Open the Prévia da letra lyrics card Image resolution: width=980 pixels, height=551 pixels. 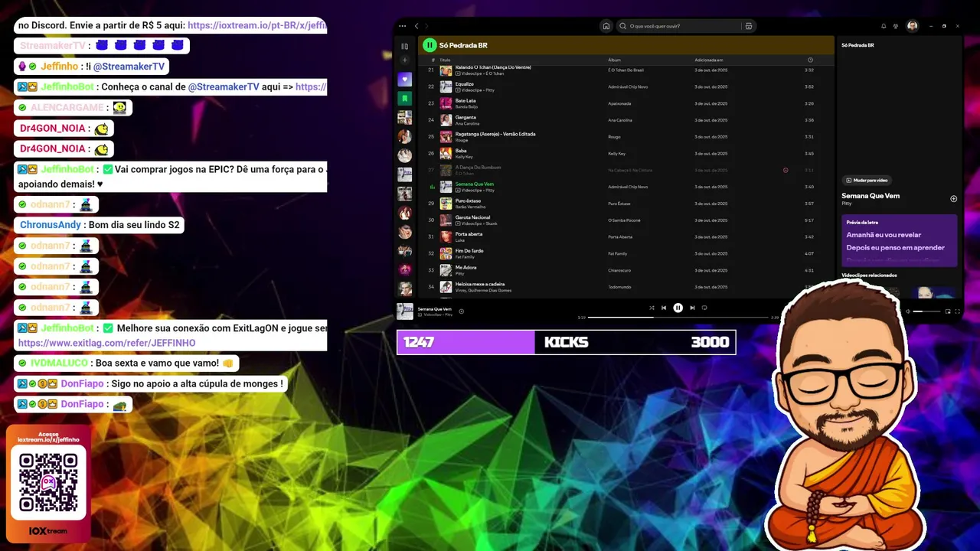(x=899, y=240)
